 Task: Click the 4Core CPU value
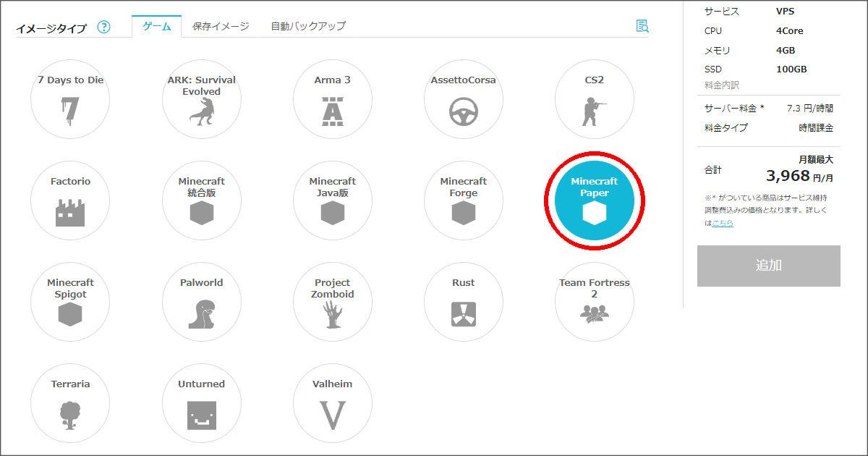pyautogui.click(x=789, y=31)
